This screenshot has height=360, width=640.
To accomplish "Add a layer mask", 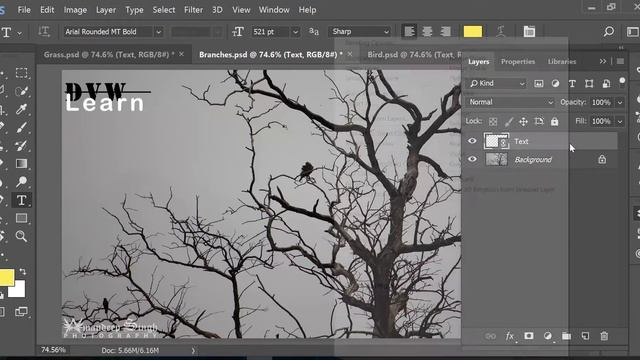I will tap(529, 336).
